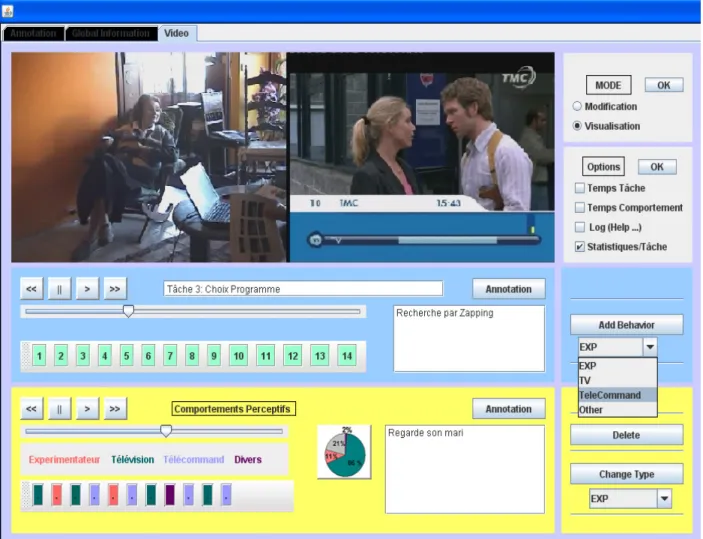Collapse the Add Behavior EXP dropdown arrow
This screenshot has width=703, height=539.
click(x=650, y=347)
